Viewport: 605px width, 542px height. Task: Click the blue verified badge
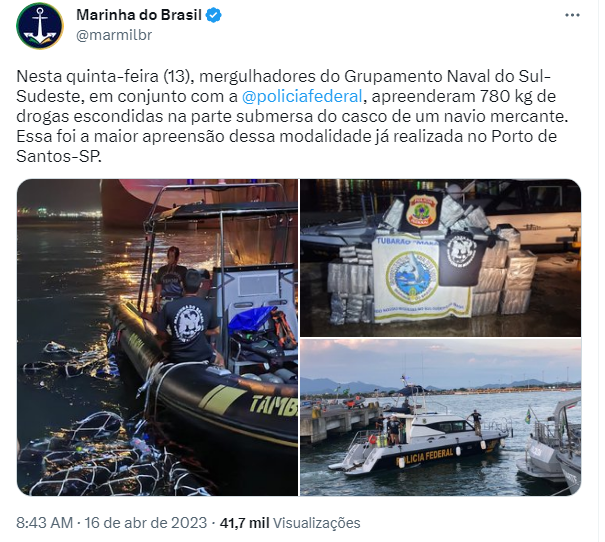coord(213,15)
